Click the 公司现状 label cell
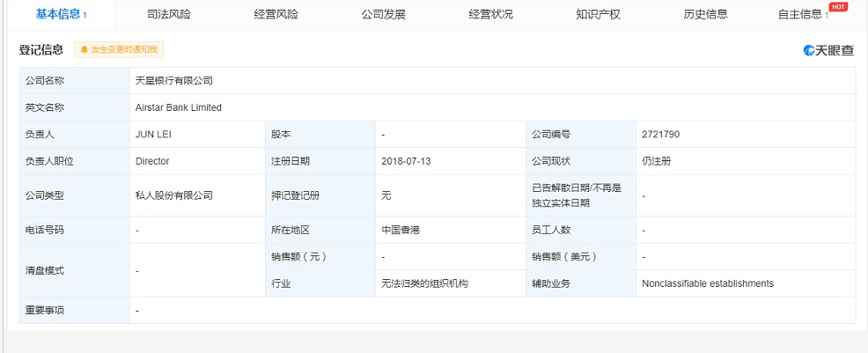Image resolution: width=868 pixels, height=353 pixels. pos(581,162)
